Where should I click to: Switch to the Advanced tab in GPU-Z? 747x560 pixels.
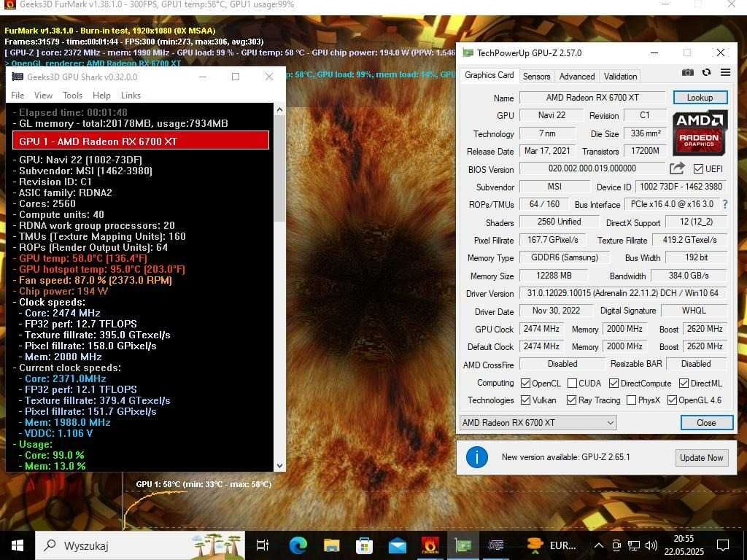click(x=577, y=76)
